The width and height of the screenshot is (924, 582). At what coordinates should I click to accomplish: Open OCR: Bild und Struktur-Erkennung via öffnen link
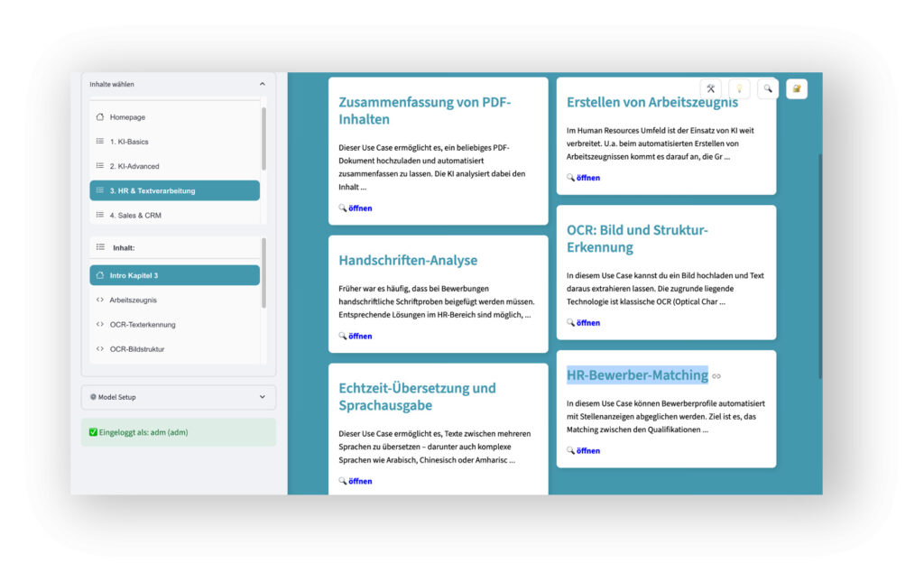[x=588, y=322]
